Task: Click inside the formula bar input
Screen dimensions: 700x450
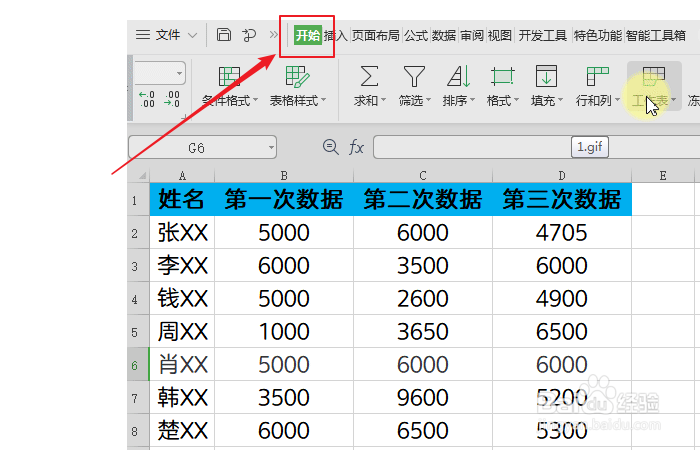Action: point(536,147)
